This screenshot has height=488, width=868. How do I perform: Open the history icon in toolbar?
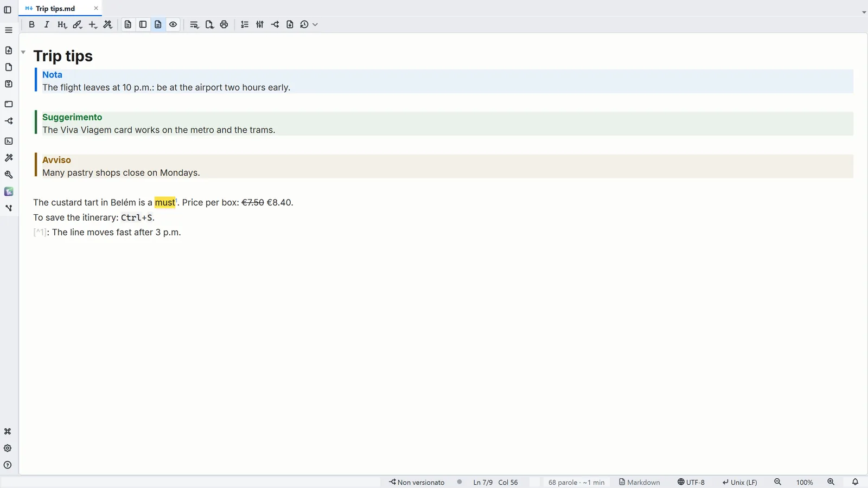[304, 24]
